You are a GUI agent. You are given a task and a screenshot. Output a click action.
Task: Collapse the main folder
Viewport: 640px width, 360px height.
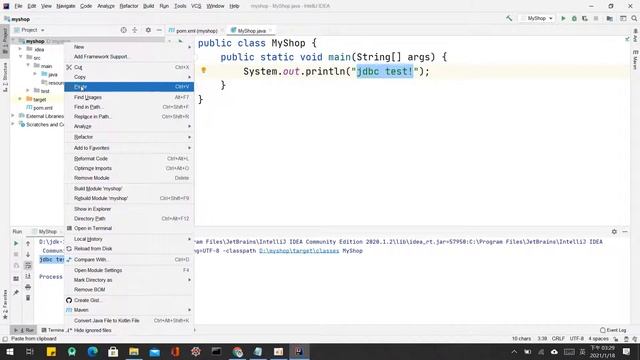point(28,66)
